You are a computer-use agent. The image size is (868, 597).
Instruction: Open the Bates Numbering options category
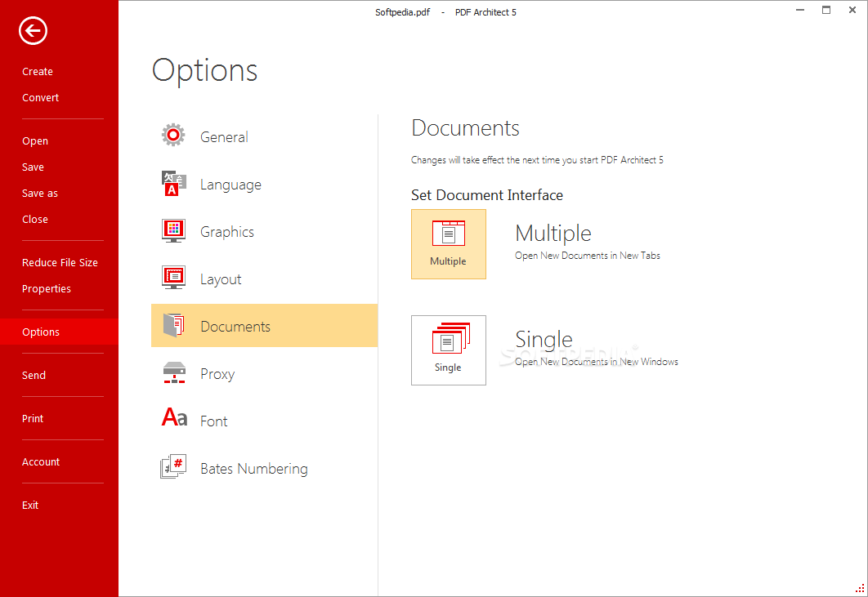(264, 469)
